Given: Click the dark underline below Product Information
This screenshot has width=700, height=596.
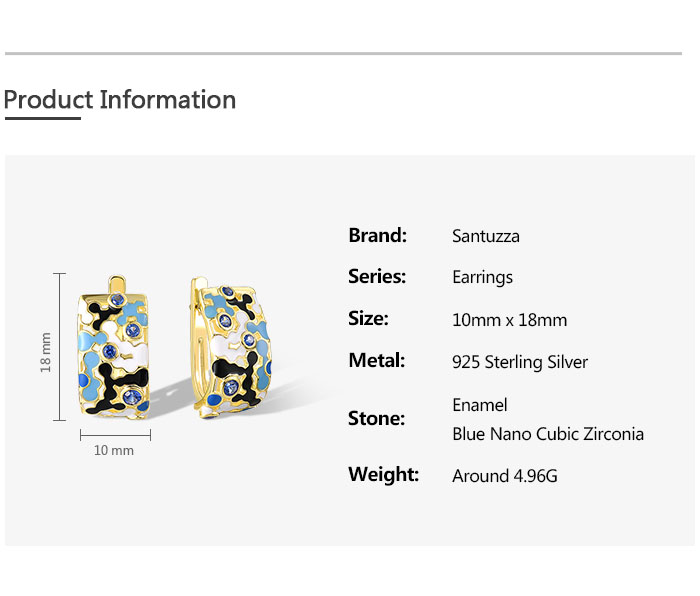Looking at the screenshot, I should point(42,118).
